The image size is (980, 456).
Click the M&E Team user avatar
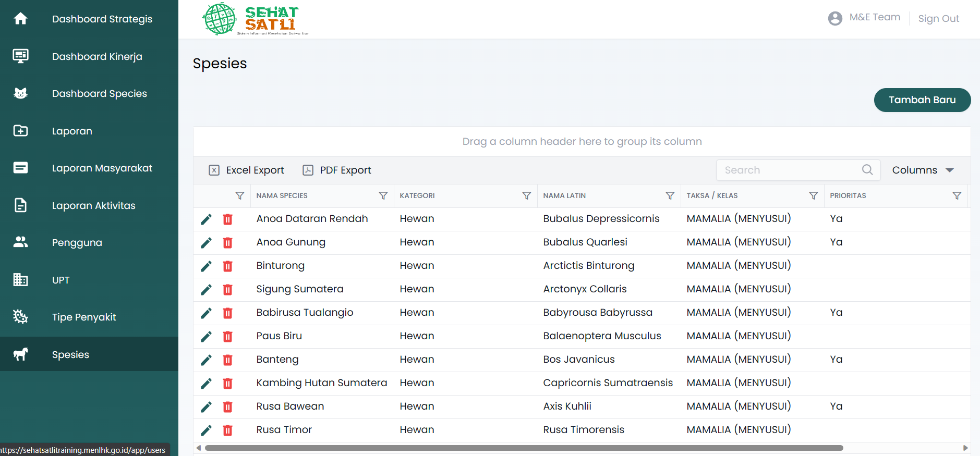coord(835,18)
